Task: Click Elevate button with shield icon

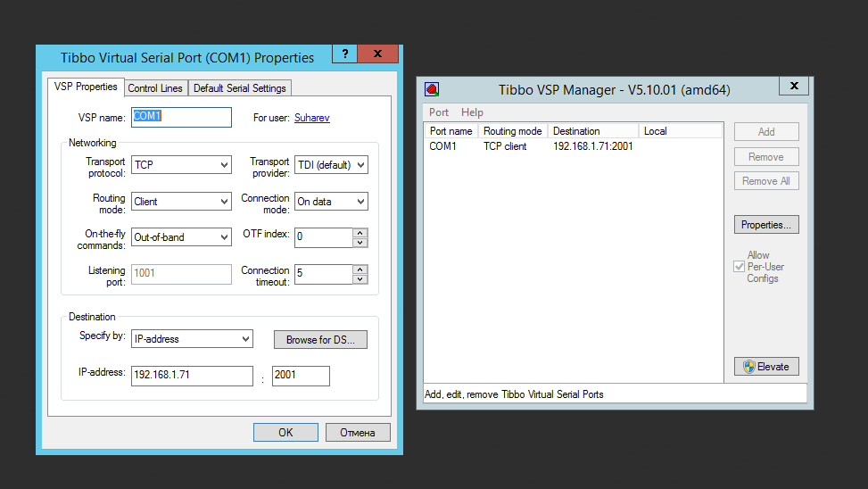Action: [766, 367]
